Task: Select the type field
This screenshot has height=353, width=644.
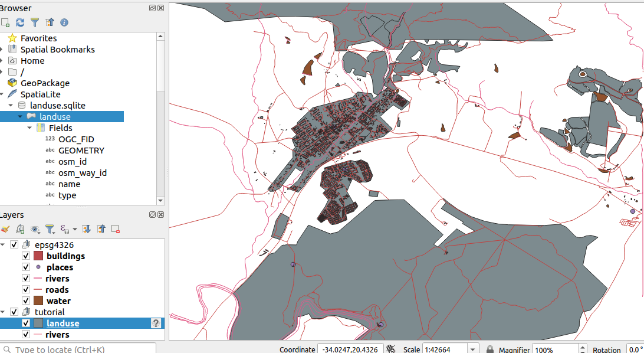Action: (x=67, y=195)
